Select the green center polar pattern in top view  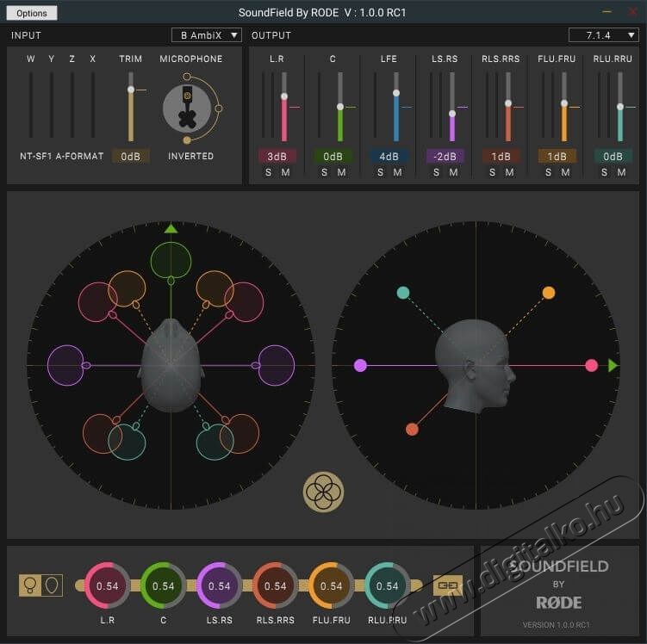click(x=171, y=261)
